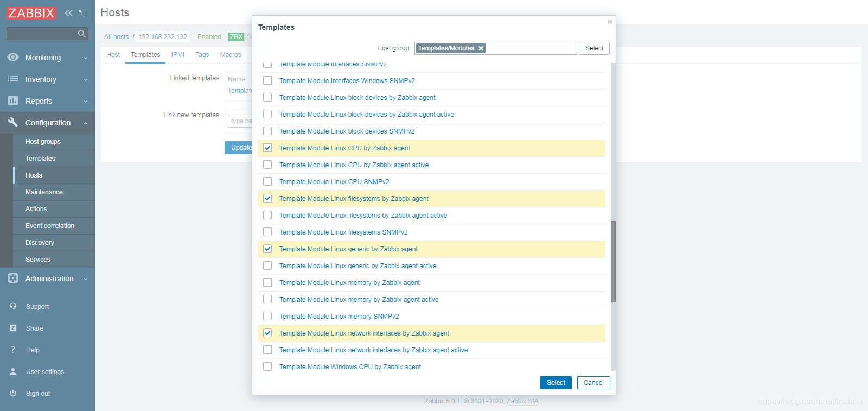Remove the Templates/Modules group tag
The image size is (868, 411).
click(x=481, y=48)
